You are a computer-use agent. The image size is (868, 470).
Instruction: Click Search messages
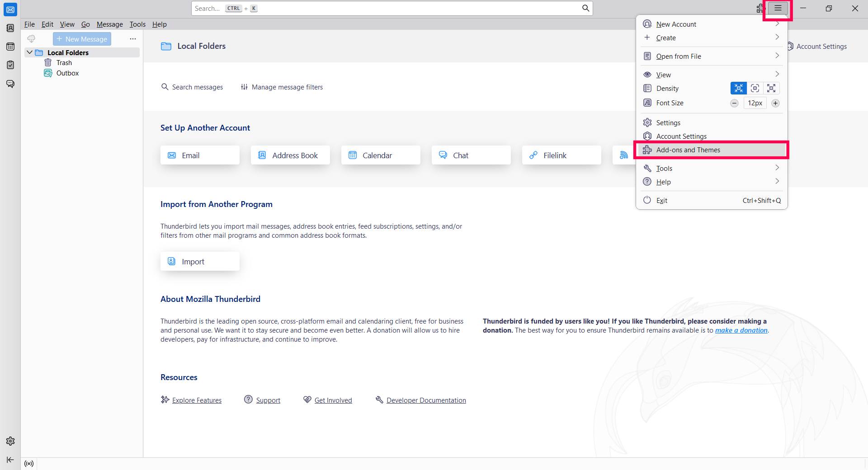coord(192,87)
